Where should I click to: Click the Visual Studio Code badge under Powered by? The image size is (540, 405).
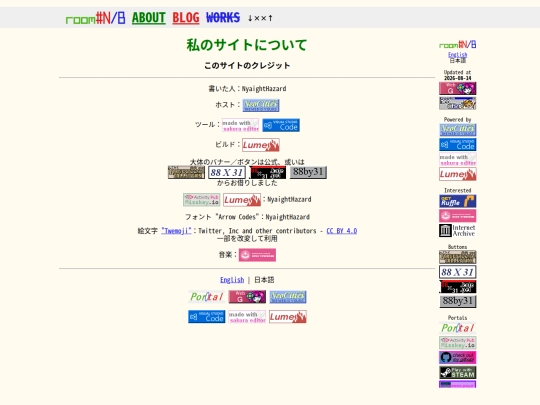(x=458, y=145)
